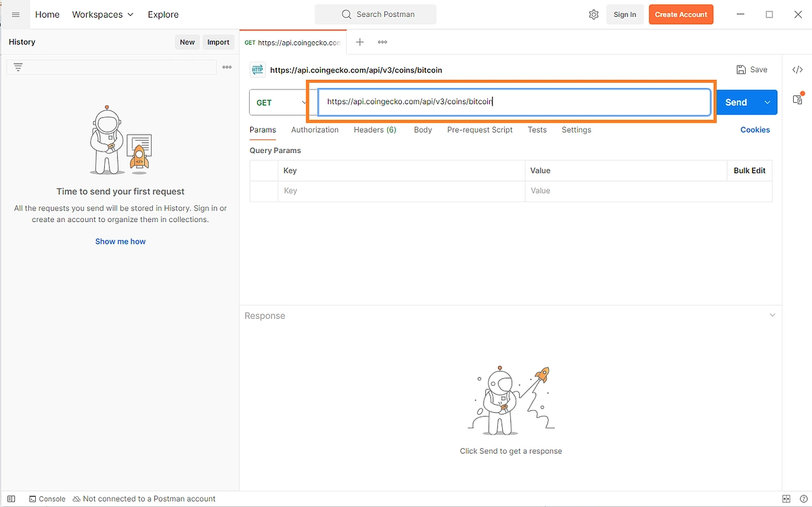Go to Home

(x=47, y=14)
